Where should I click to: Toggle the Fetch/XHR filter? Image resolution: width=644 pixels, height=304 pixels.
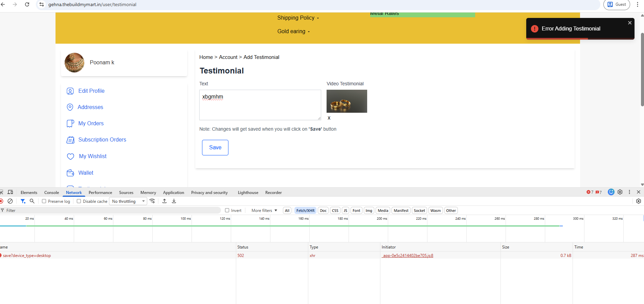coord(305,210)
